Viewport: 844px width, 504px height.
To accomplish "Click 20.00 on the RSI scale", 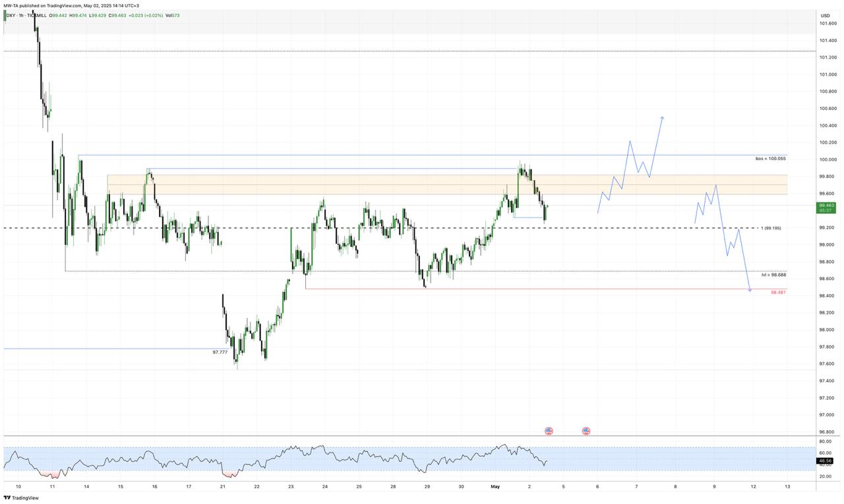I will click(x=826, y=476).
